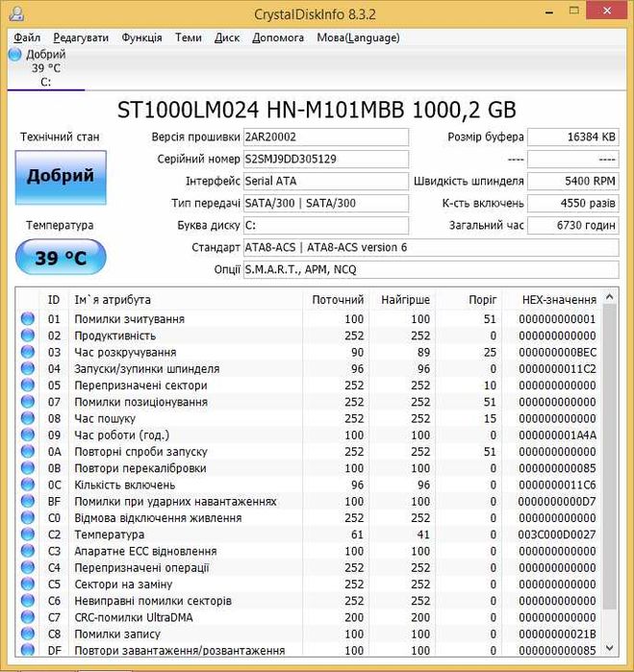Click status orb for Помилки при ударних навантаженнях
Image resolution: width=634 pixels, height=672 pixels.
point(28,501)
